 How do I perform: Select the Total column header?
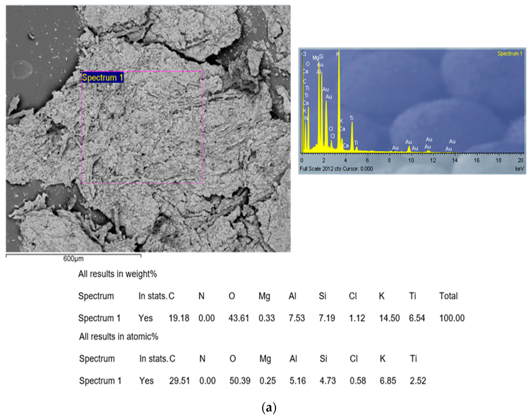(x=448, y=296)
